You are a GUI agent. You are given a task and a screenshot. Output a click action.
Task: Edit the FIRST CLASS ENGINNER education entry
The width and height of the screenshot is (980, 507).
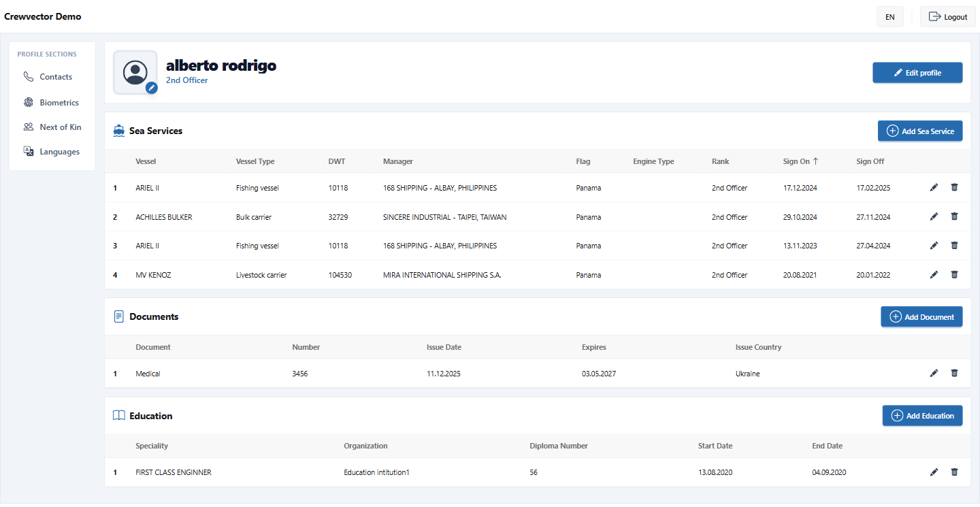click(x=934, y=472)
